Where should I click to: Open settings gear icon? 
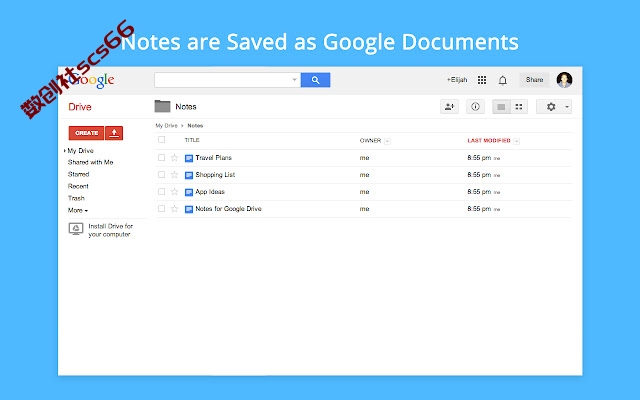[x=551, y=107]
